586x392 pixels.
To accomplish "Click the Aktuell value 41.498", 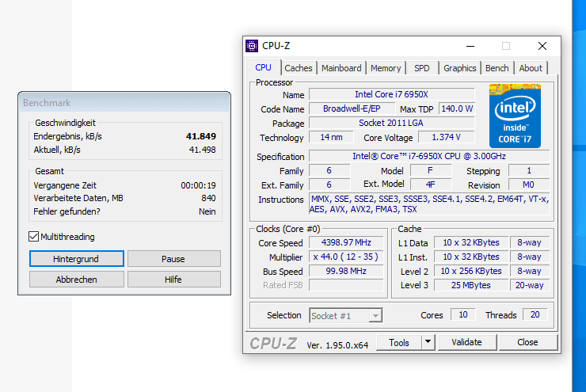I will tap(202, 150).
